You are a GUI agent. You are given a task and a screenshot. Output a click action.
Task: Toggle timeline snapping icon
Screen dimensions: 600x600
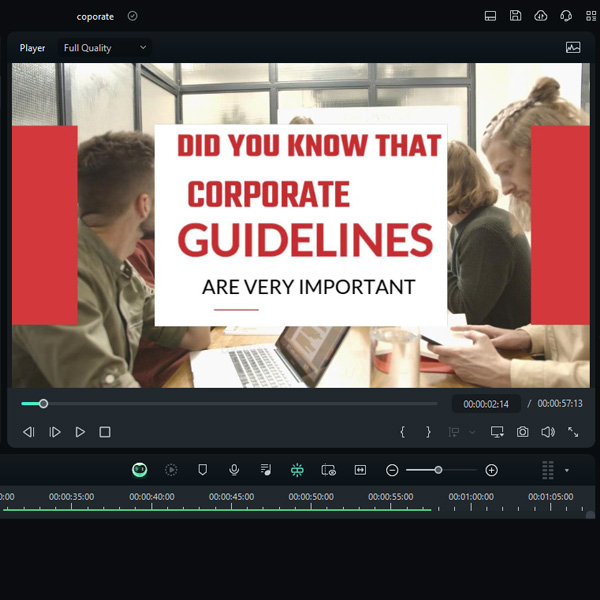[297, 470]
